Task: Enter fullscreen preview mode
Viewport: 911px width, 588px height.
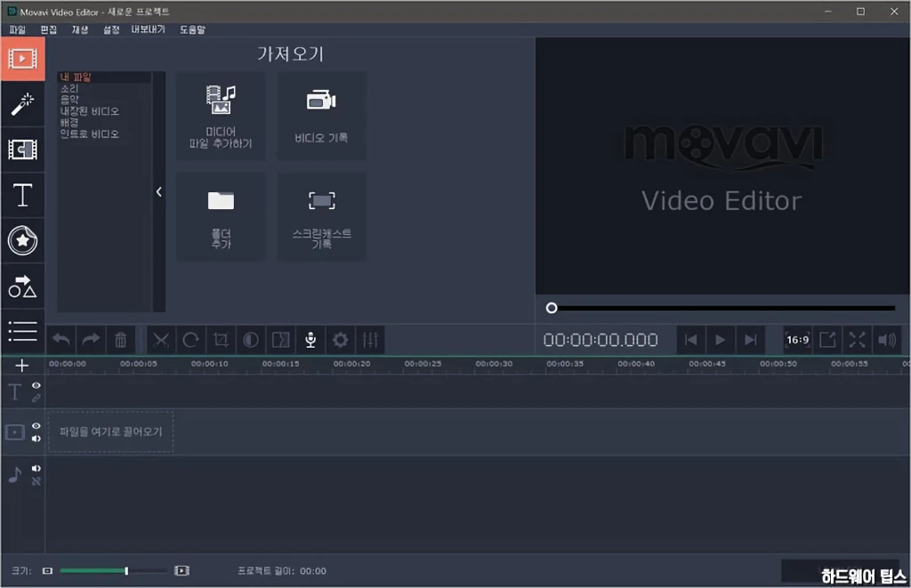Action: (x=857, y=340)
